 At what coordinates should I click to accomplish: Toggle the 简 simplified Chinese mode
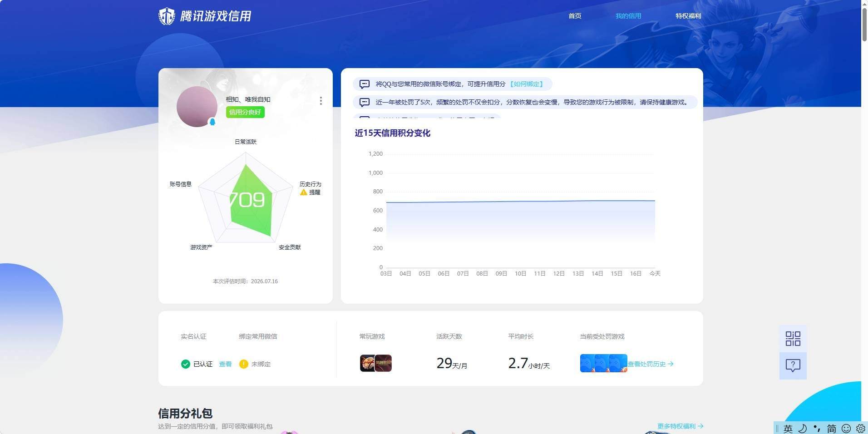(832, 429)
